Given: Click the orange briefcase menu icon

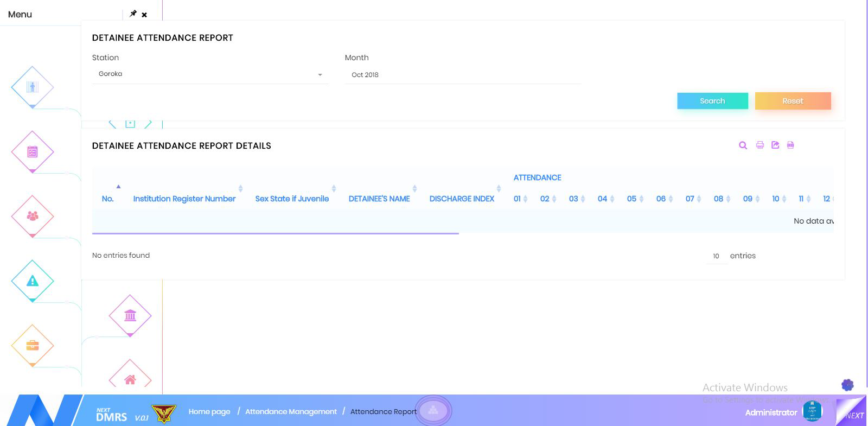Looking at the screenshot, I should pos(33,345).
